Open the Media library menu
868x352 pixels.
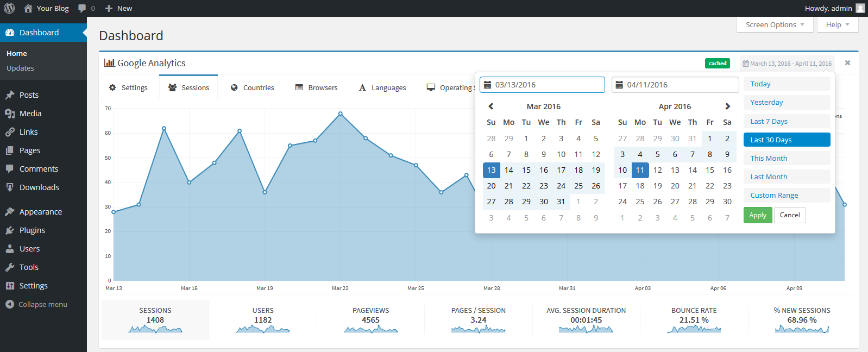(x=43, y=114)
